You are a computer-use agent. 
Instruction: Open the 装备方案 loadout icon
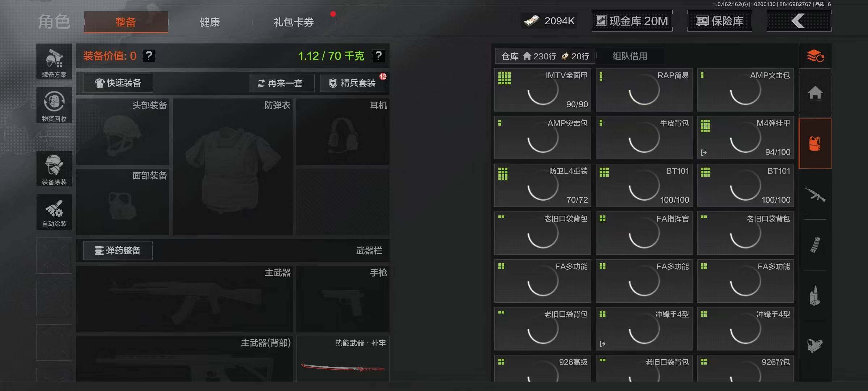click(x=54, y=62)
